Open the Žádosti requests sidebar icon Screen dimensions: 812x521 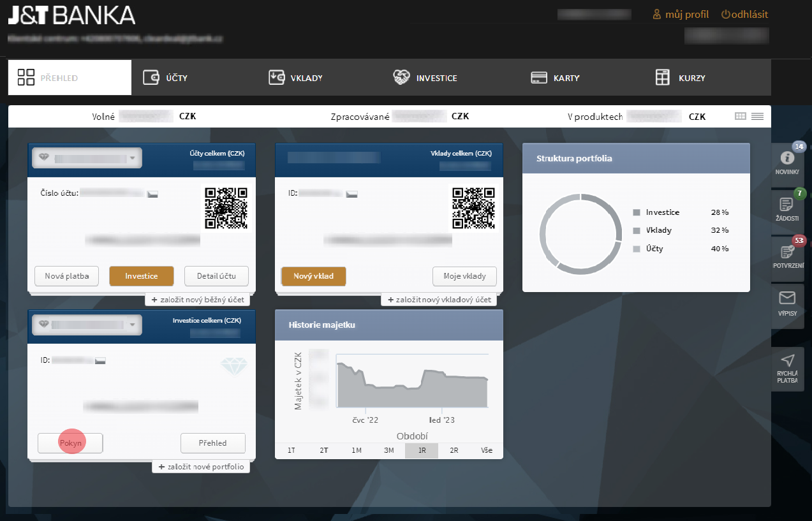coord(787,205)
